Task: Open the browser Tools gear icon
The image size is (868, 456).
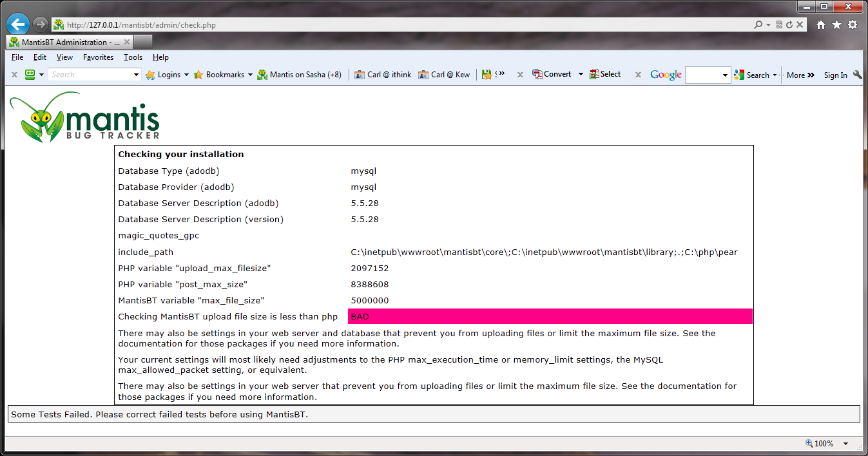Action: tap(853, 25)
